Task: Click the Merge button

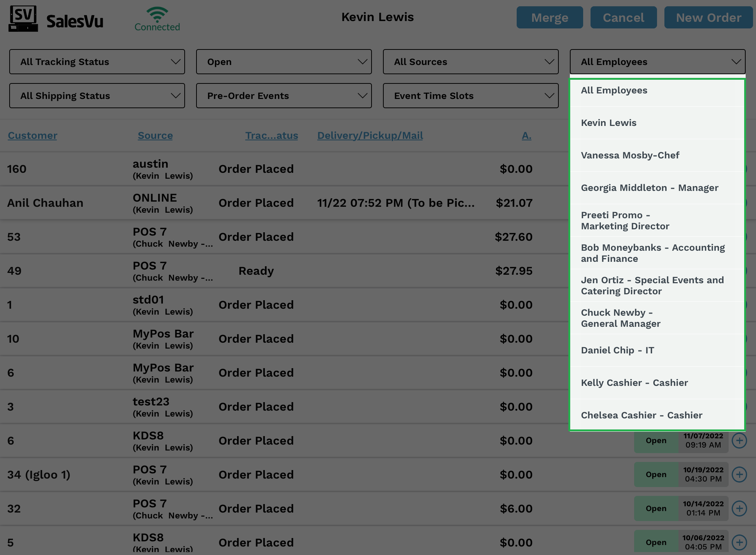Action: 550,17
